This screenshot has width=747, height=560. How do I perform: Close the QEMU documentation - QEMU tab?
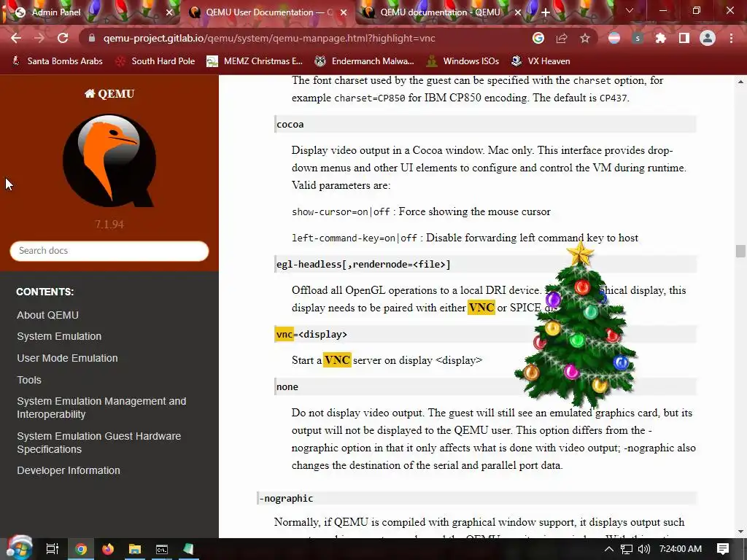[518, 12]
